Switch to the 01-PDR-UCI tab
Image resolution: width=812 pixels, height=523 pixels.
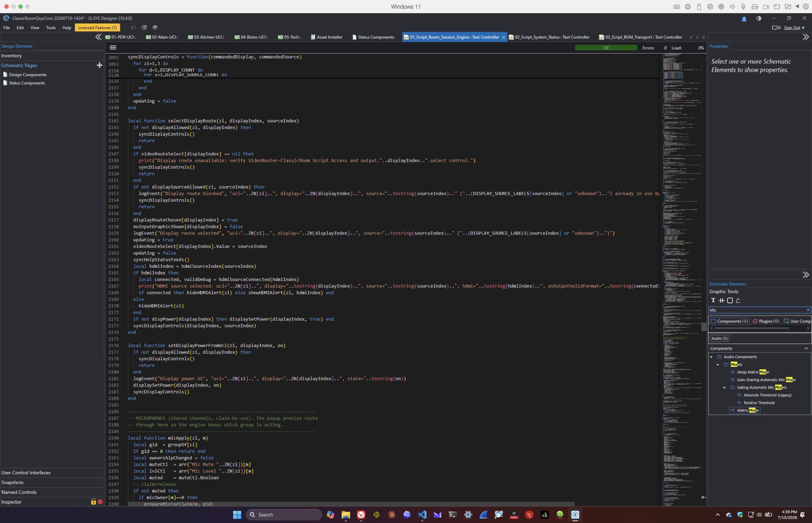coord(121,37)
